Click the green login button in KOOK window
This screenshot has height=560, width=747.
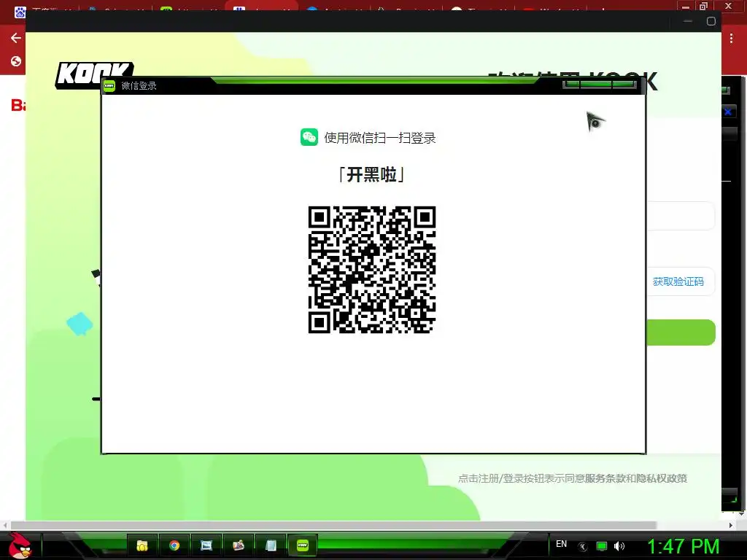[x=681, y=332]
